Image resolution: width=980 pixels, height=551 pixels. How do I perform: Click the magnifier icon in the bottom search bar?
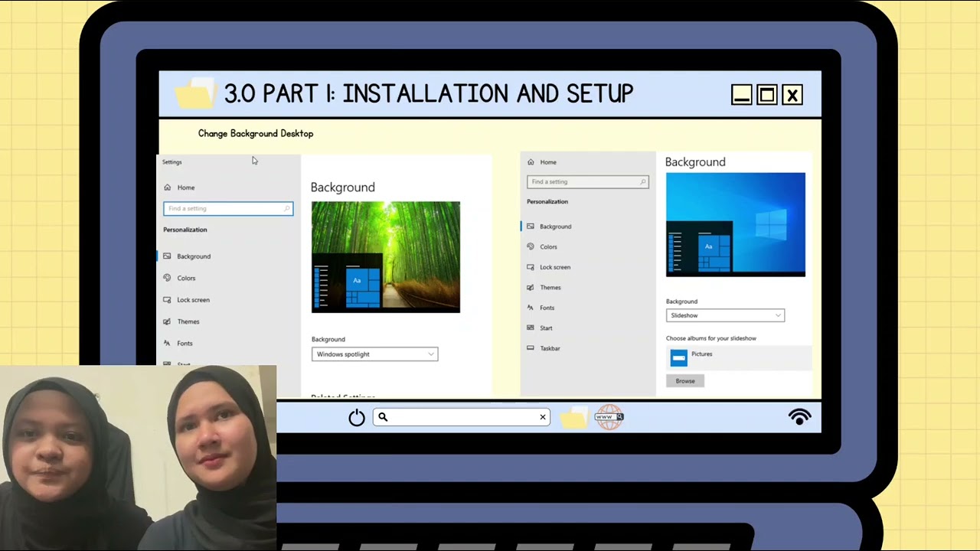[x=383, y=417]
